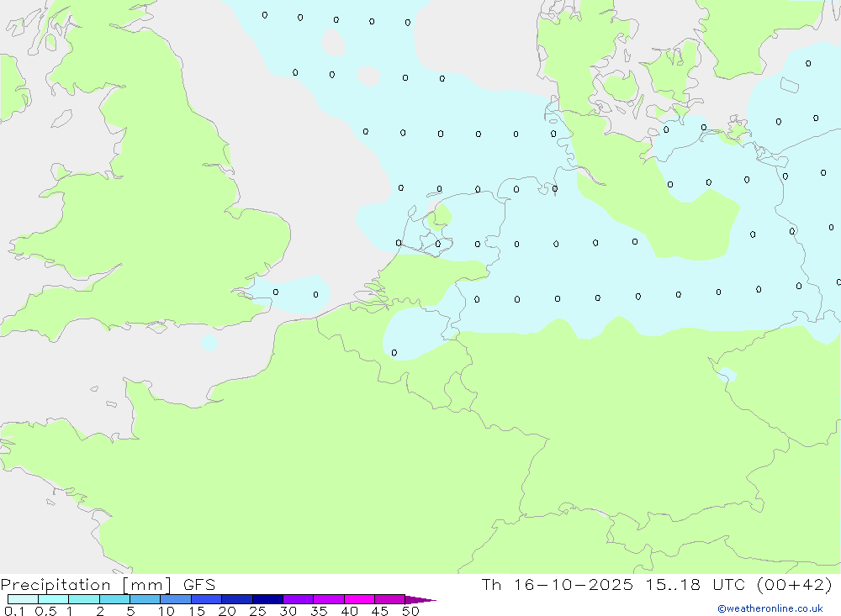Image resolution: width=841 pixels, height=616 pixels.
Task: Click the date '16-10-2025'
Action: click(573, 584)
